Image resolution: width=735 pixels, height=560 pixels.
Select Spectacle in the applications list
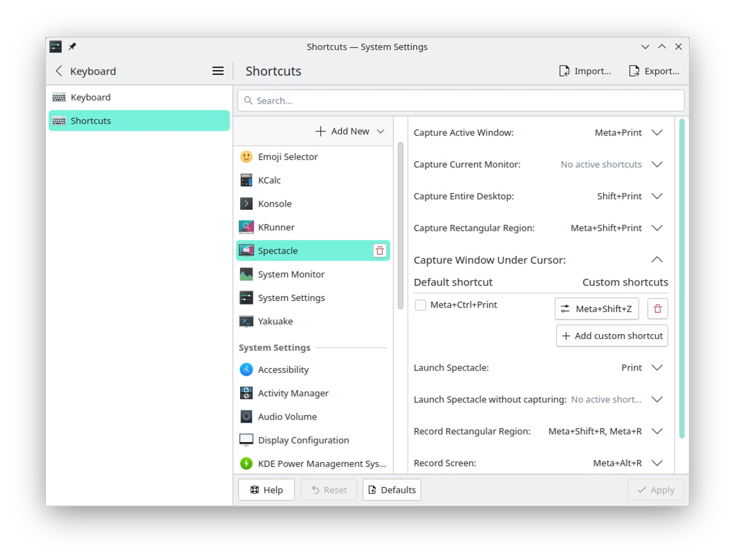(x=313, y=251)
